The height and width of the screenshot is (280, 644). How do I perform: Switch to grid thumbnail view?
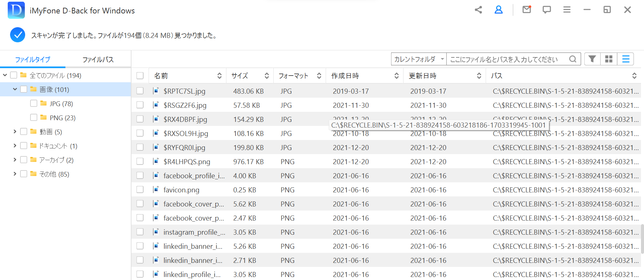tap(608, 59)
